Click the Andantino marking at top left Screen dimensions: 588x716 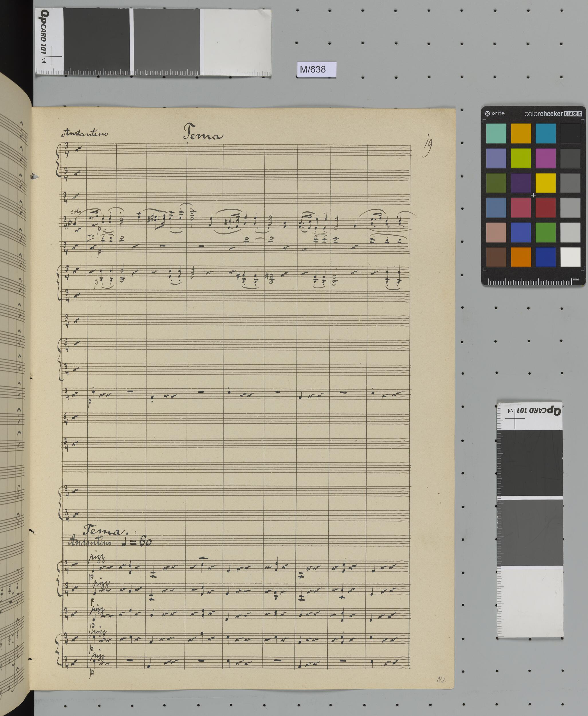[85, 133]
